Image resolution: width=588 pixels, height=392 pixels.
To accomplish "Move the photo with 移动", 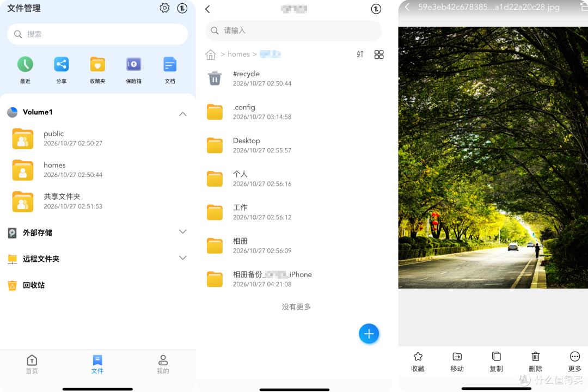I will [x=457, y=362].
